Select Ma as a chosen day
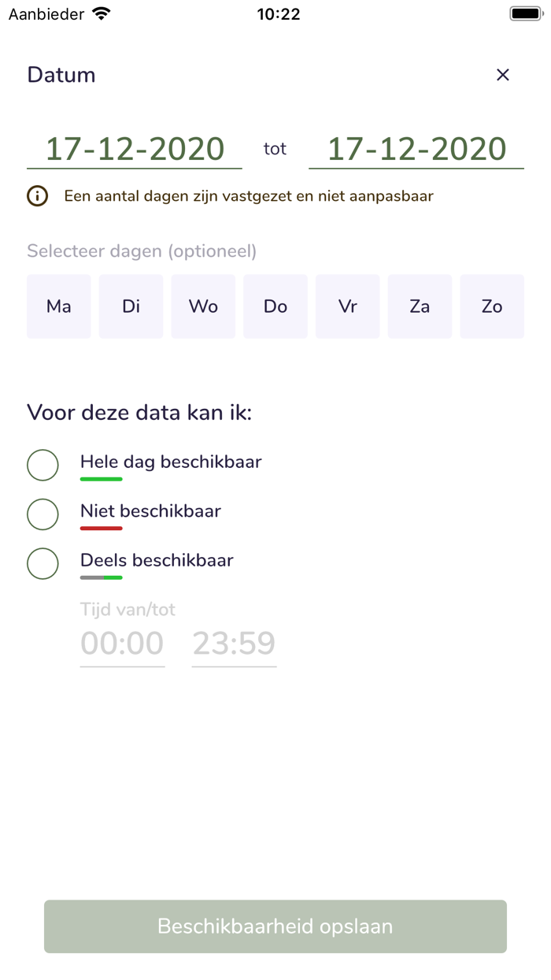 coord(58,306)
